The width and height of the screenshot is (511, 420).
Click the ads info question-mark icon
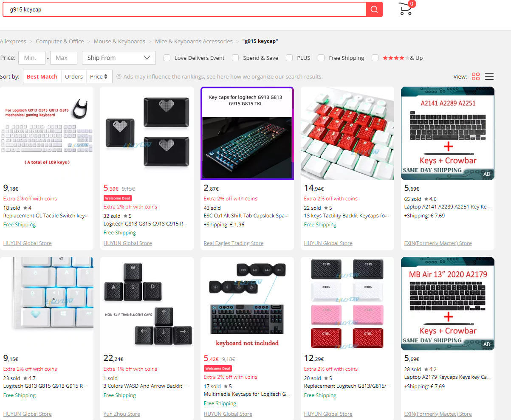point(119,77)
